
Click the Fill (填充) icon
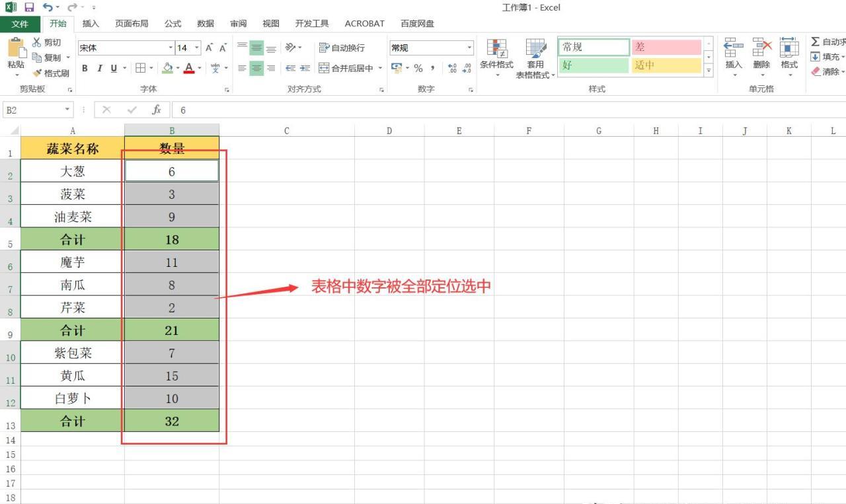pos(816,57)
